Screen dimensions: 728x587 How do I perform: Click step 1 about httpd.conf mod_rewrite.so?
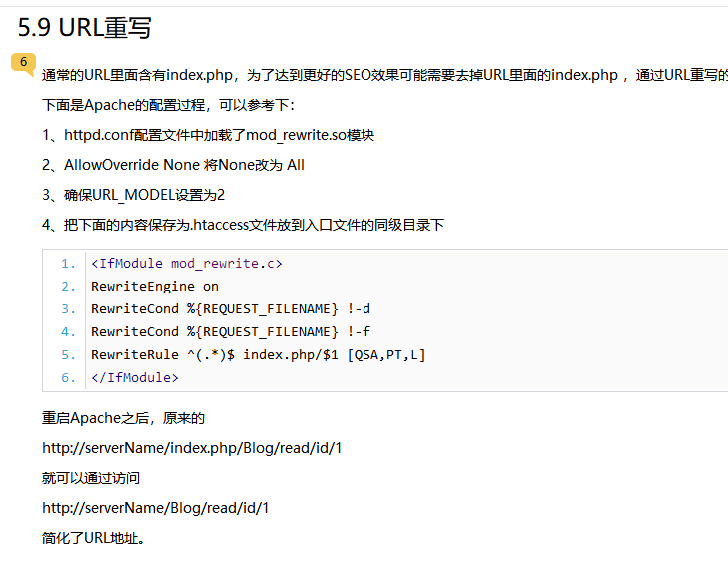point(208,135)
